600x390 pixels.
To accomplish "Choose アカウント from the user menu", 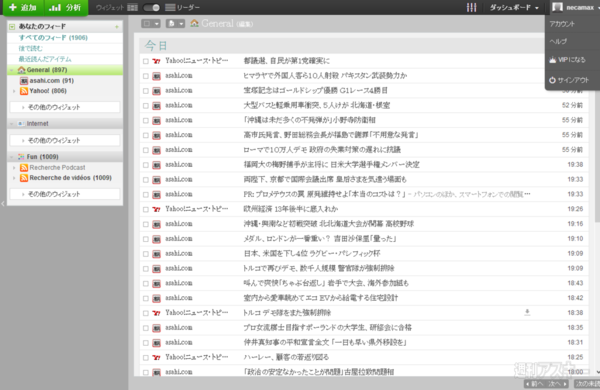I will [x=562, y=24].
